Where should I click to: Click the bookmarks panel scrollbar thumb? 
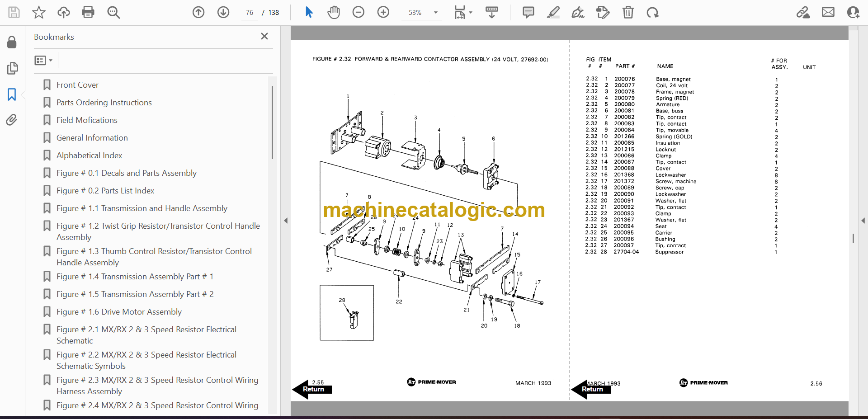pos(272,122)
